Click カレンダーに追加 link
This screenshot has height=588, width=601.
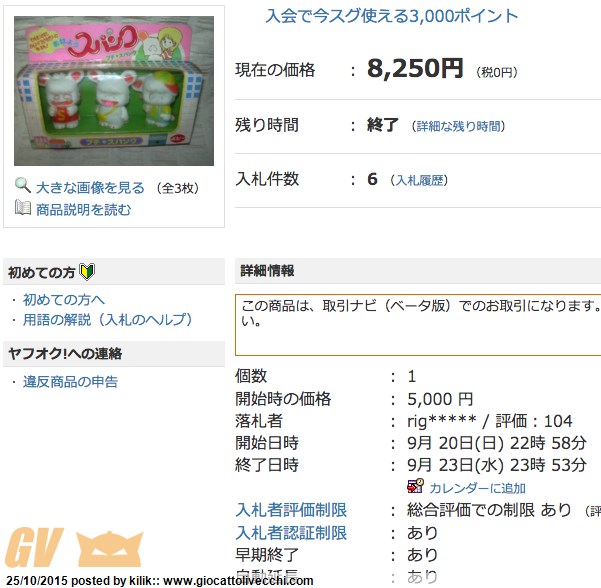click(477, 488)
